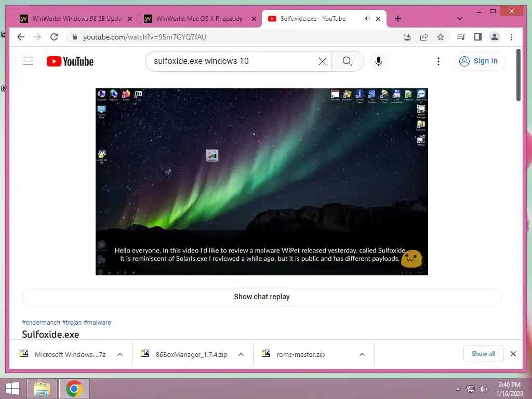
Task: Open the taskbar clock and date
Action: 509,389
